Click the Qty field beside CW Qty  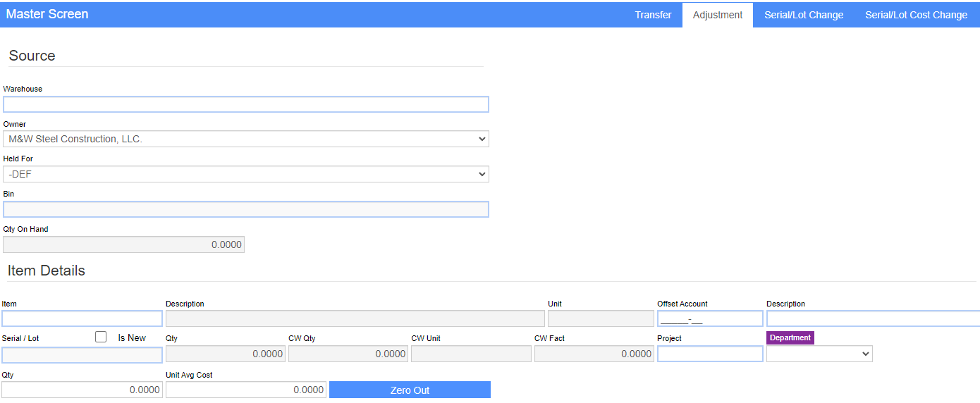[x=226, y=354]
